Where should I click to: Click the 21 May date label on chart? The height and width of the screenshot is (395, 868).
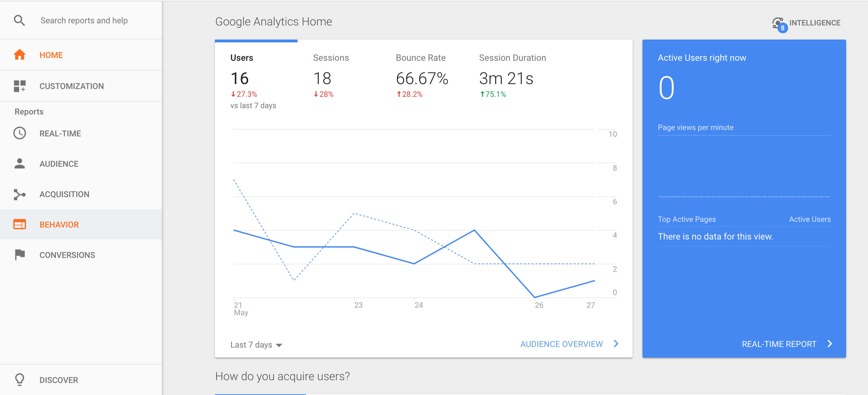[x=241, y=308]
